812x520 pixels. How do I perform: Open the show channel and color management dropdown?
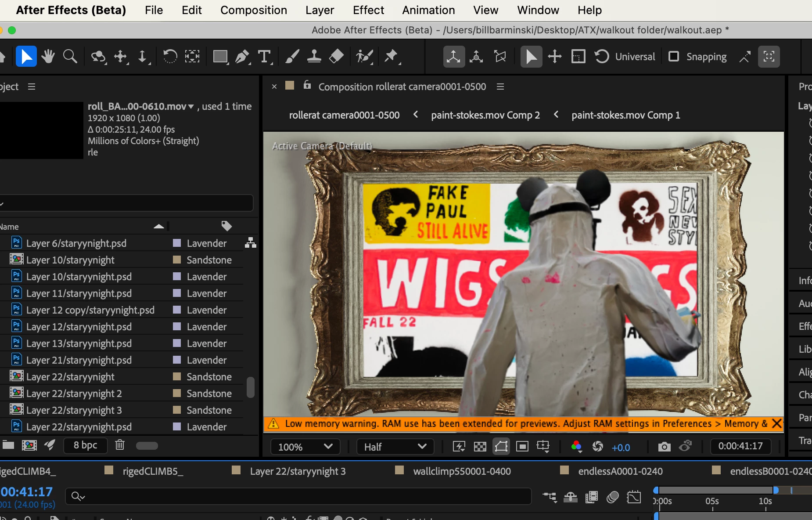tap(576, 447)
